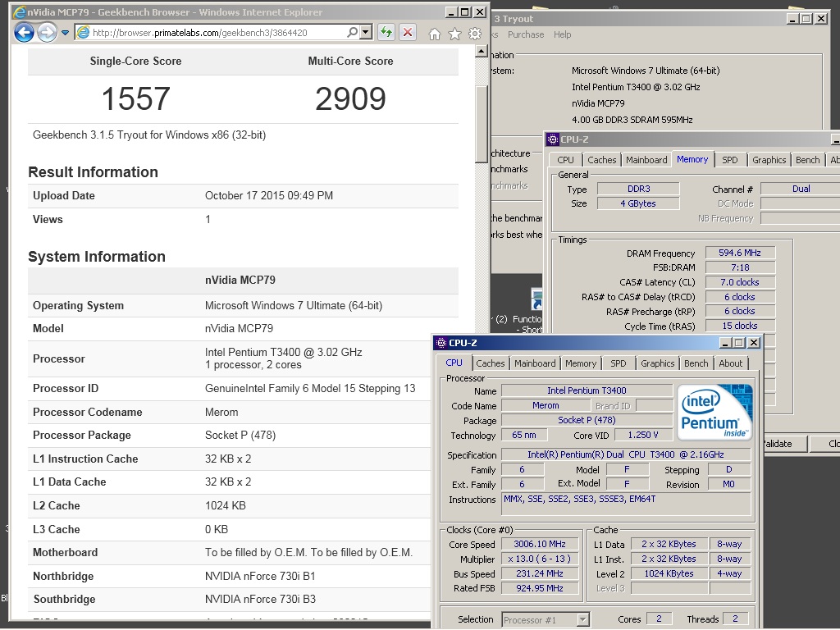The height and width of the screenshot is (630, 840).
Task: Open IE Tools gear menu
Action: pos(475,34)
